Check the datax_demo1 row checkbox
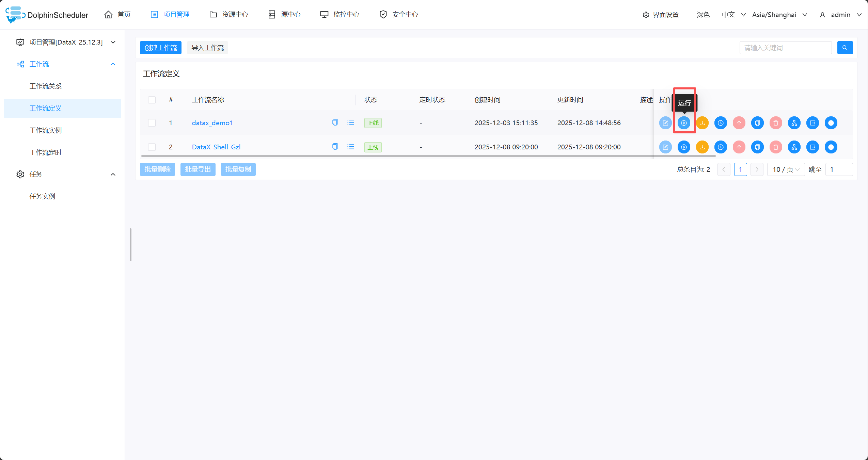868x460 pixels. point(152,123)
